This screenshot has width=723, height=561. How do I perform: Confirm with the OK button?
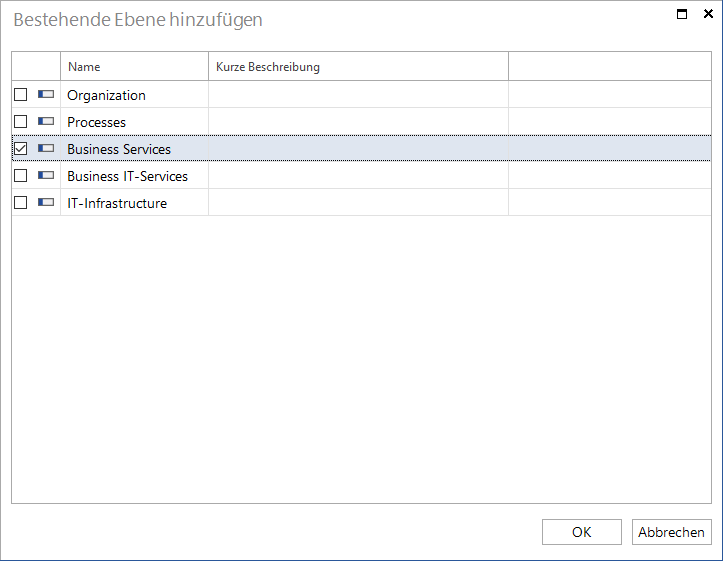click(x=581, y=532)
